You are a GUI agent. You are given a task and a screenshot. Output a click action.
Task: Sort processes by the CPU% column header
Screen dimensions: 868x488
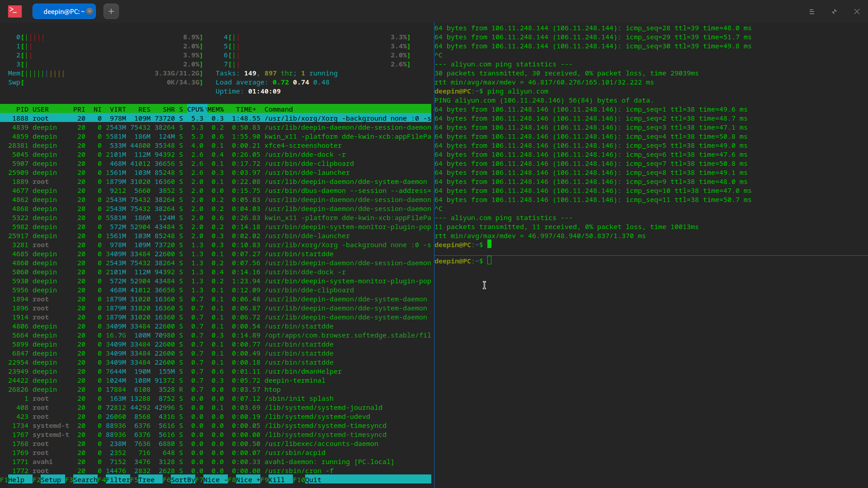point(195,109)
